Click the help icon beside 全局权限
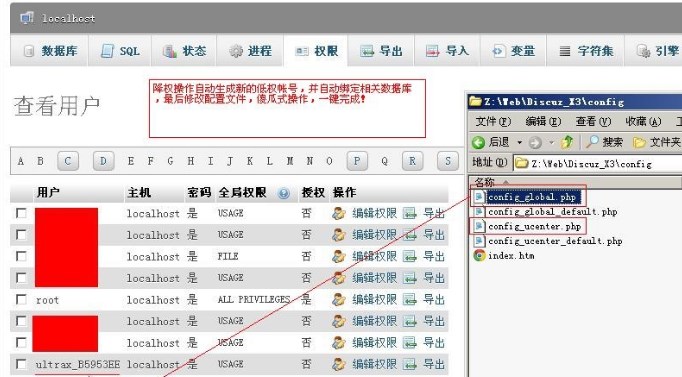Image resolution: width=682 pixels, height=377 pixels. click(x=284, y=193)
